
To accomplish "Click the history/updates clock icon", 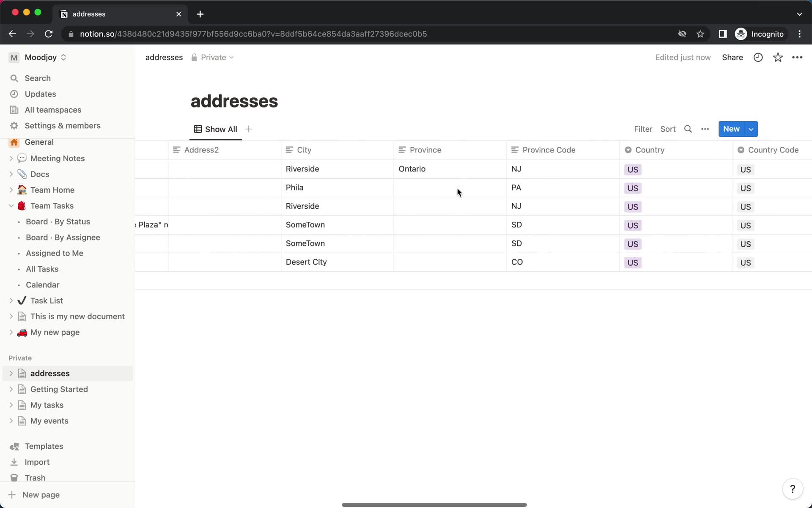I will (x=758, y=57).
